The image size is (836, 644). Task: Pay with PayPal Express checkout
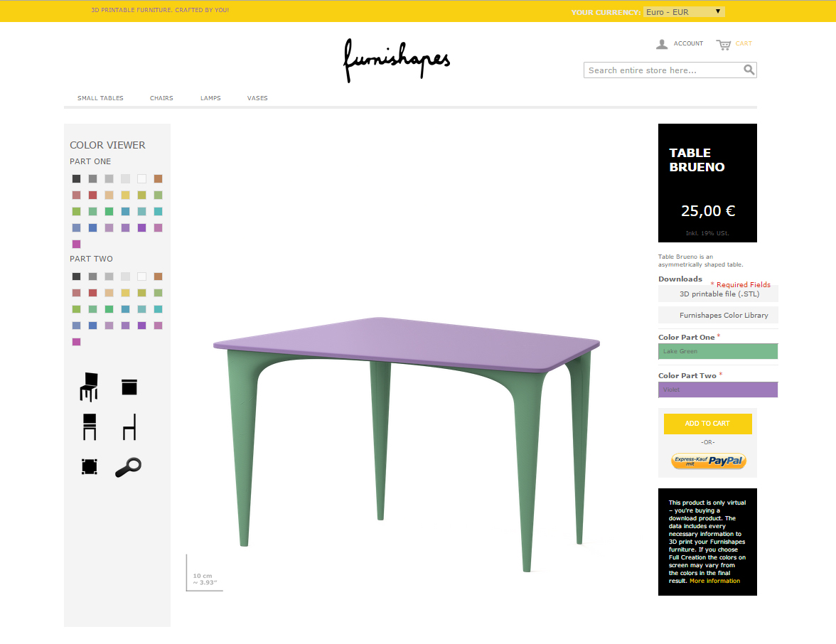708,461
